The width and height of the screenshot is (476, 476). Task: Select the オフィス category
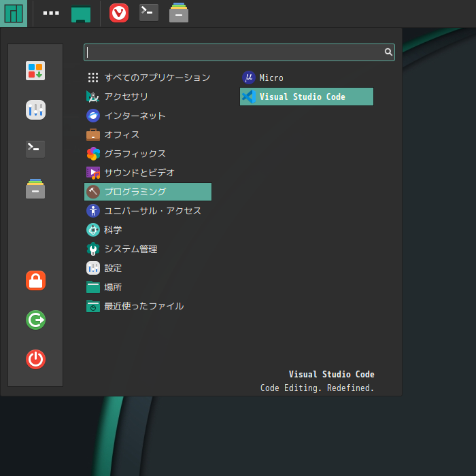click(x=148, y=135)
